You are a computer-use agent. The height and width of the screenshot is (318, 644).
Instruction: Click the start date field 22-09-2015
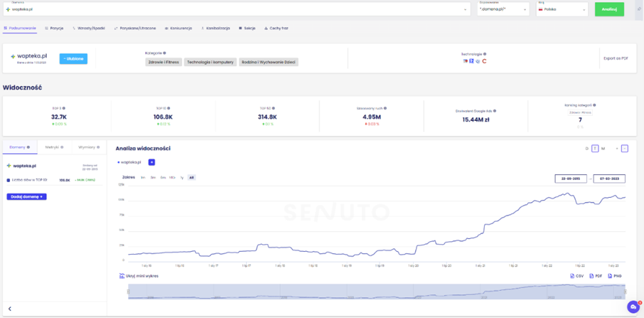coord(570,178)
